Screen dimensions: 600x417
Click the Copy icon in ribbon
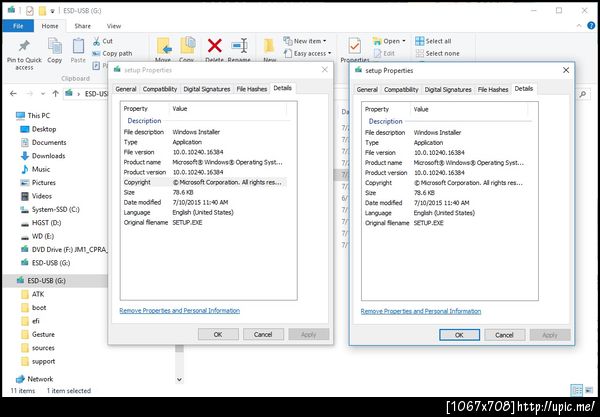tap(54, 46)
